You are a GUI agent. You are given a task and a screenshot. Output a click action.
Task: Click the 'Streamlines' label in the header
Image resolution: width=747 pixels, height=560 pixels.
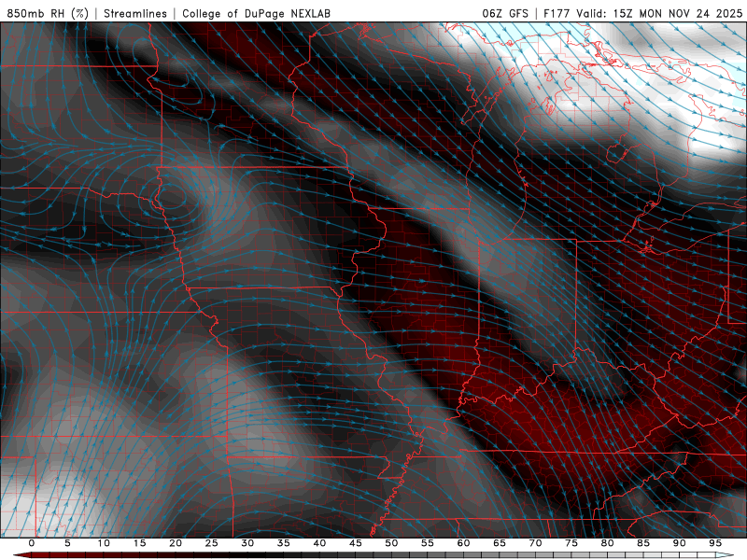point(135,13)
